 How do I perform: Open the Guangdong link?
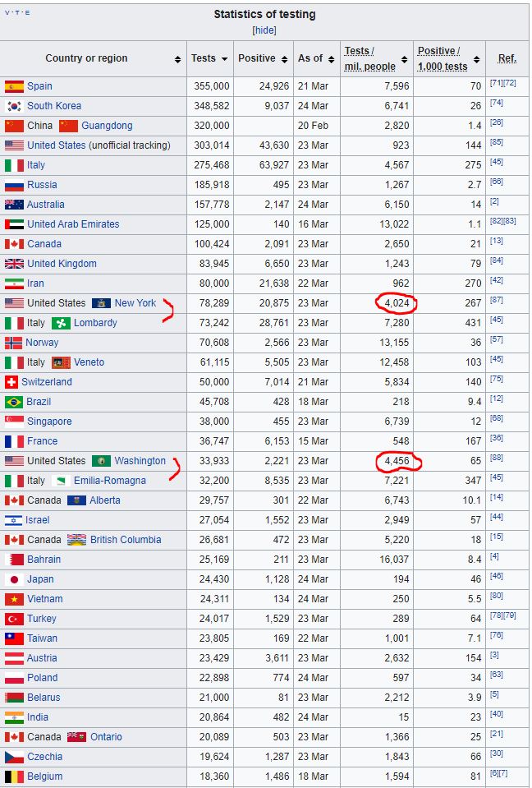107,125
